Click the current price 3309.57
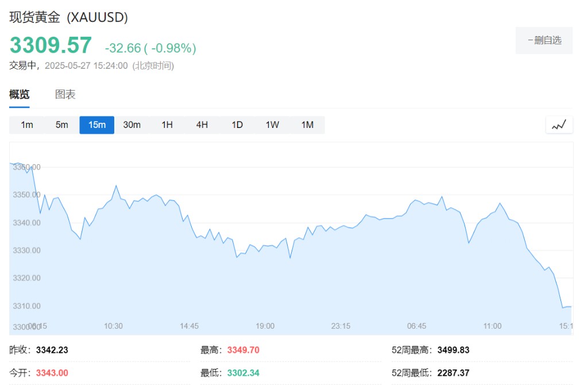588x385 pixels. tap(51, 45)
